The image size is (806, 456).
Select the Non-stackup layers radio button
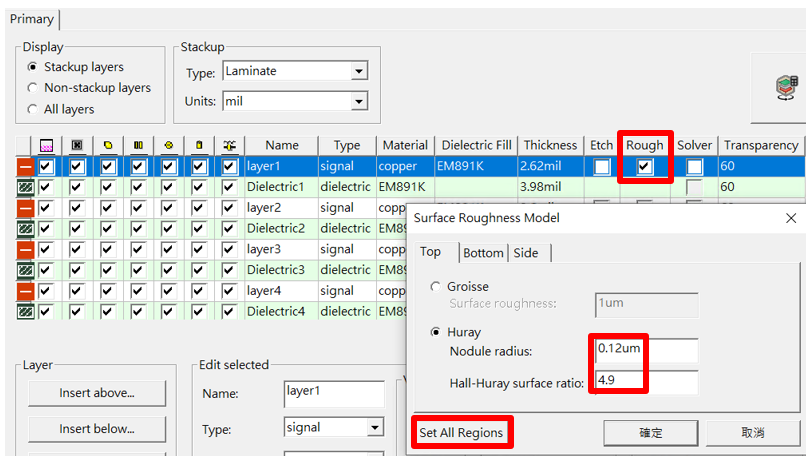click(x=32, y=88)
